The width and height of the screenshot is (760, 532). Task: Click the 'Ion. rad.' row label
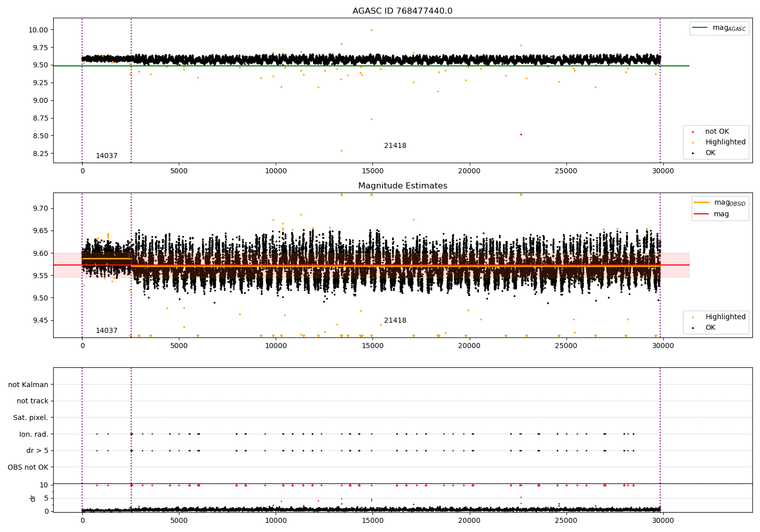34,434
